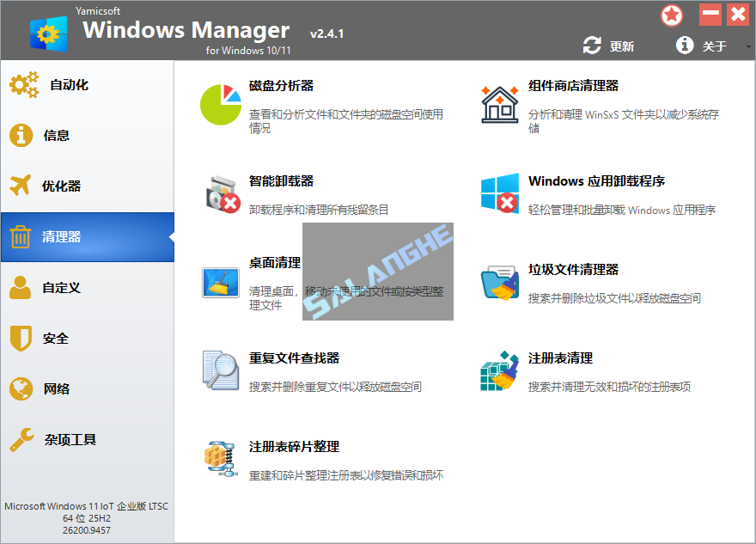Click the red star favorite icon
756x544 pixels.
pos(672,15)
